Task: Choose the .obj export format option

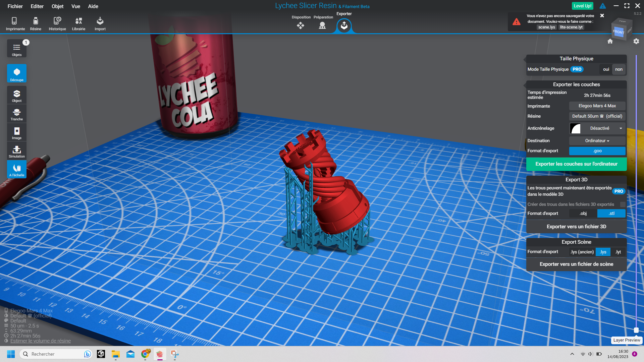Action: click(x=583, y=214)
